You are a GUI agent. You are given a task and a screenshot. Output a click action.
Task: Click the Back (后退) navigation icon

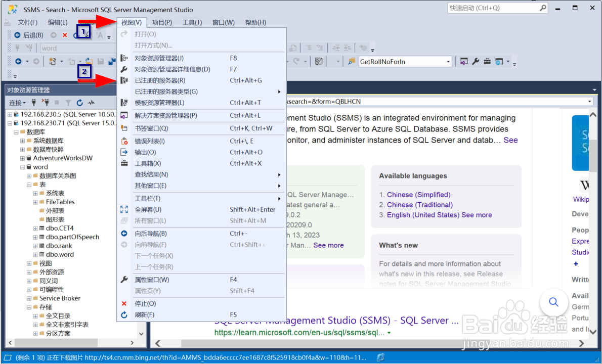tap(17, 35)
